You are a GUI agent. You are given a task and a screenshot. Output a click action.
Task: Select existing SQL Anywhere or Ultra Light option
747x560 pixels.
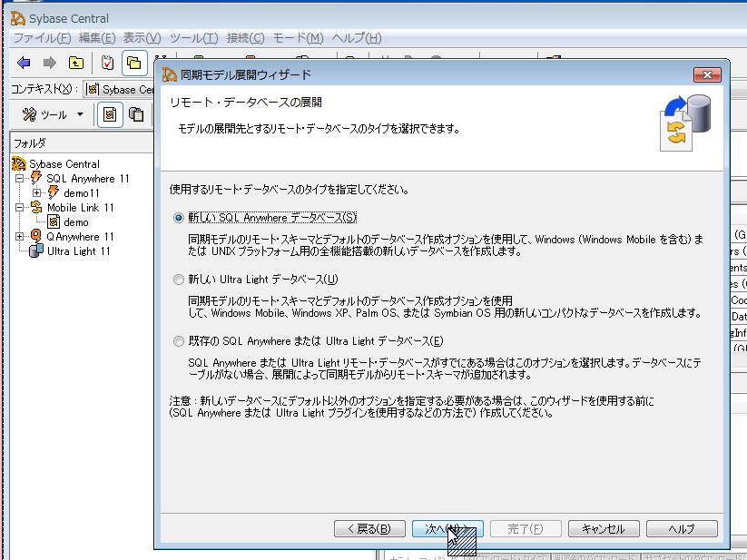pyautogui.click(x=179, y=341)
